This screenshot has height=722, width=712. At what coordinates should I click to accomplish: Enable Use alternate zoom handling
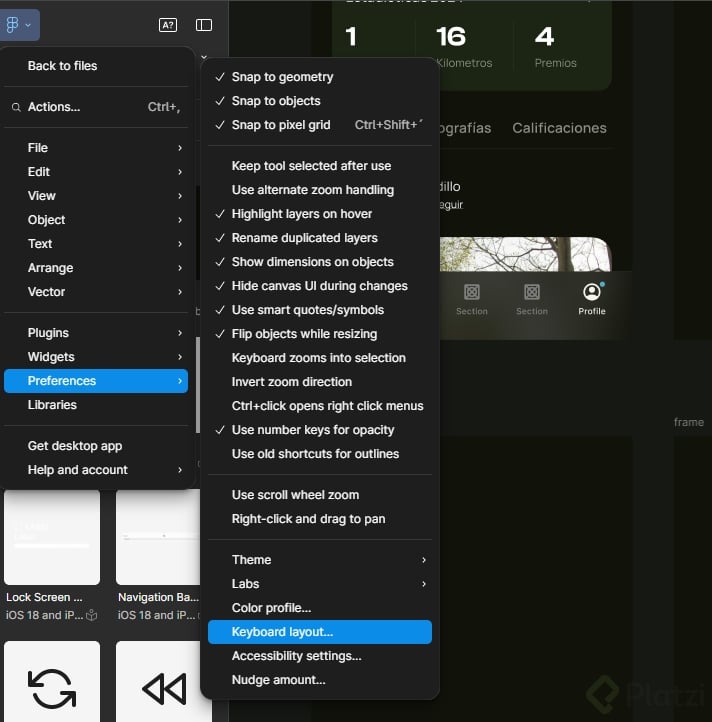click(x=320, y=190)
